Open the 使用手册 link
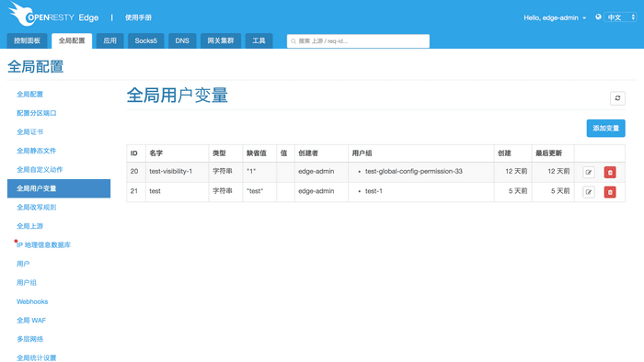Viewport: 644px width, 362px height. [138, 17]
